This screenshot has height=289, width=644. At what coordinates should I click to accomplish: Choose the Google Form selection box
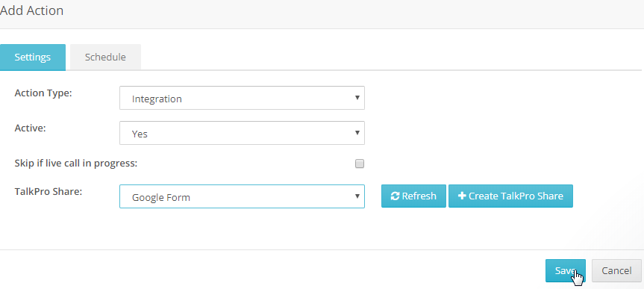[242, 196]
